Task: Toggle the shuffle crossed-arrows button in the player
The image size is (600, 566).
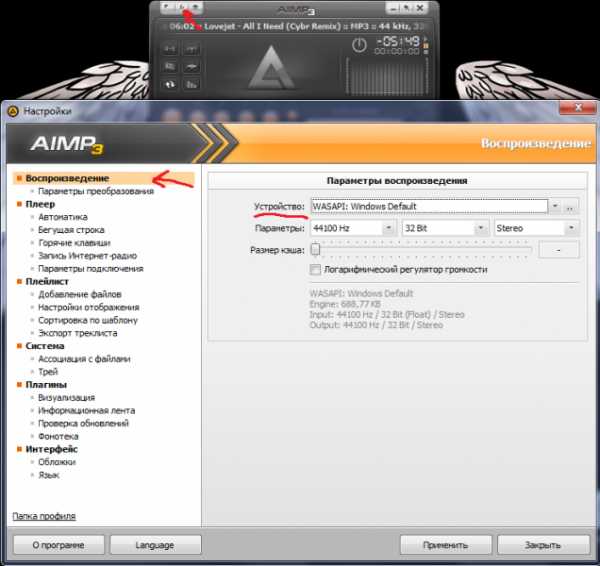Action: [x=191, y=67]
